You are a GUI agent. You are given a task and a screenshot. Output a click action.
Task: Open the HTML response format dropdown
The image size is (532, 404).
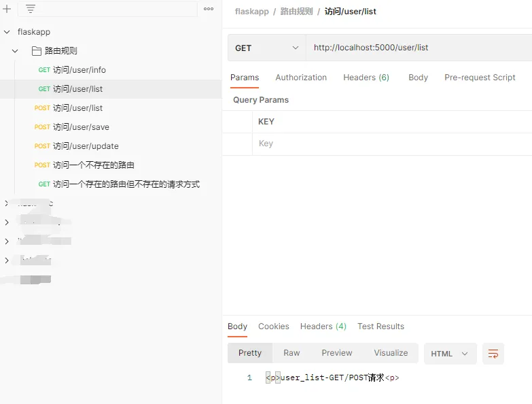450,354
